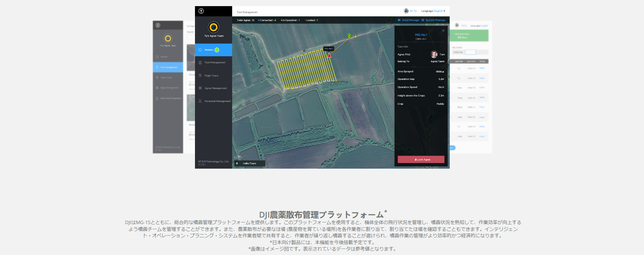
Task: Click the user avatar beside Hi! Ty
Action: tap(406, 11)
